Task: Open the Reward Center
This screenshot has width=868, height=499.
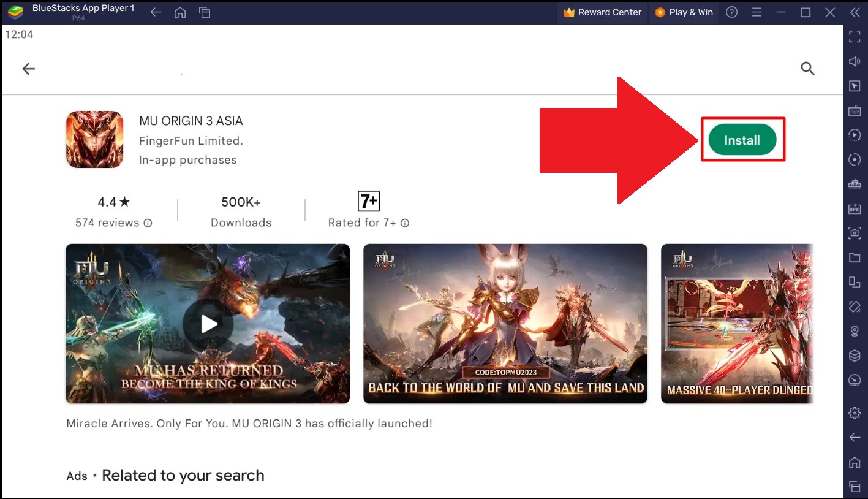Action: click(x=602, y=12)
